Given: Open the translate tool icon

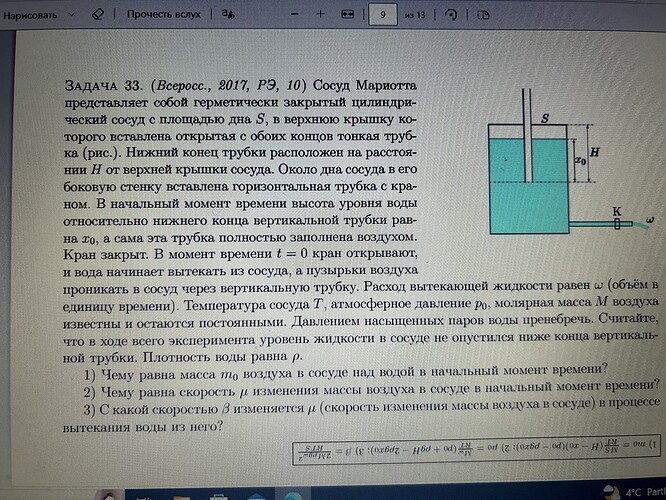Looking at the screenshot, I should coord(228,15).
